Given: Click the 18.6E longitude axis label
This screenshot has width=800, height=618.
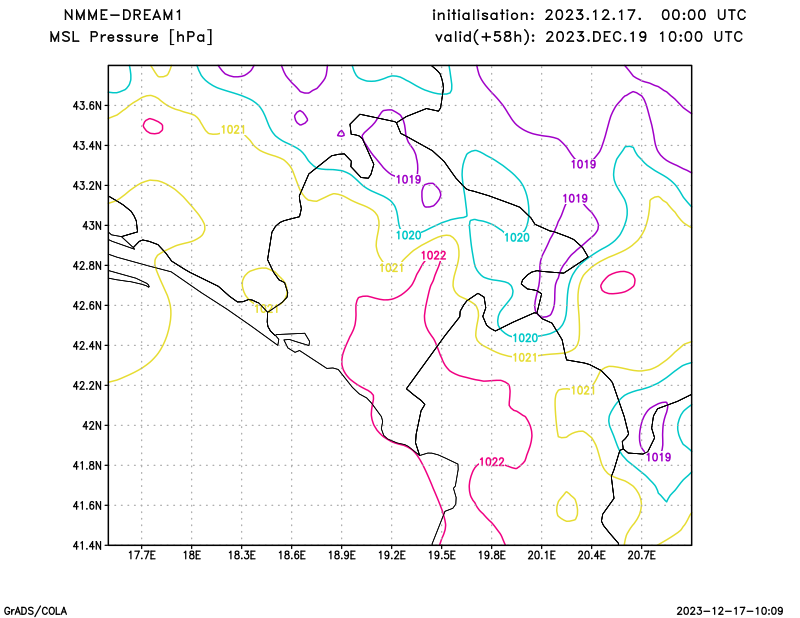Looking at the screenshot, I should (291, 555).
